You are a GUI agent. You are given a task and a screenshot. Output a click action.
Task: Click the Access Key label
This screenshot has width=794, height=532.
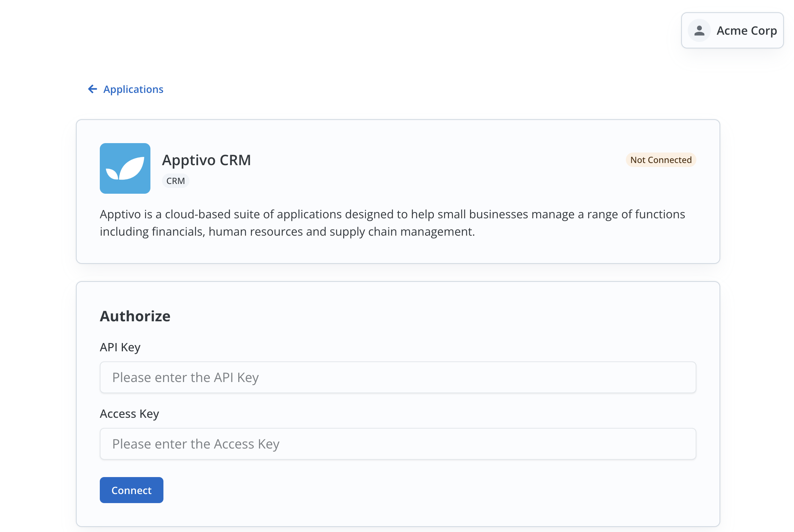pos(129,414)
